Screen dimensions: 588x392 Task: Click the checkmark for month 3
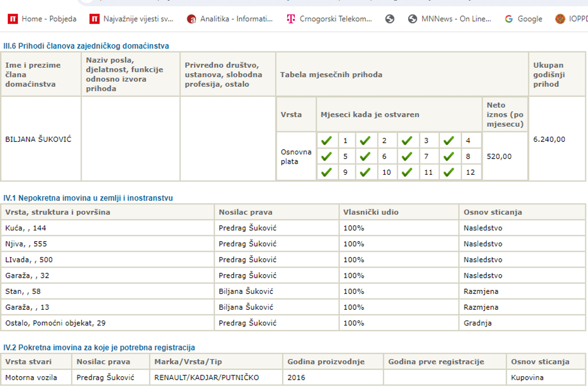[407, 141]
